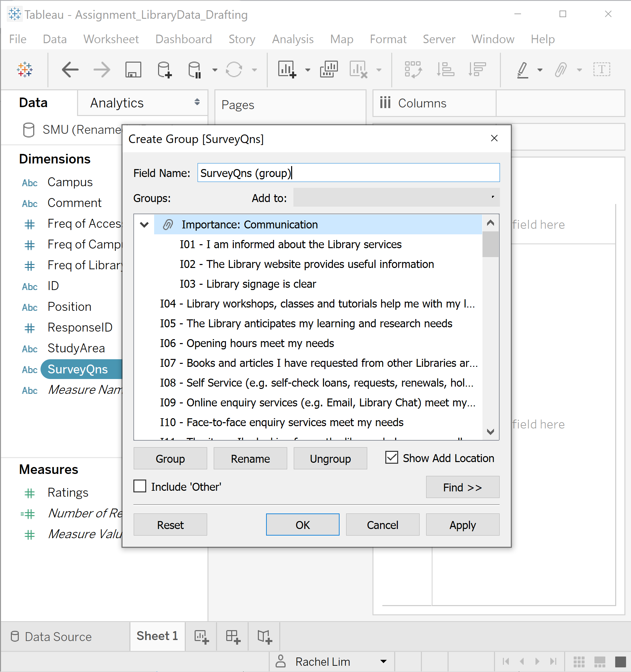Screen dimensions: 631x672
Task: Click the SMU data source cylinder icon
Action: pyautogui.click(x=29, y=130)
